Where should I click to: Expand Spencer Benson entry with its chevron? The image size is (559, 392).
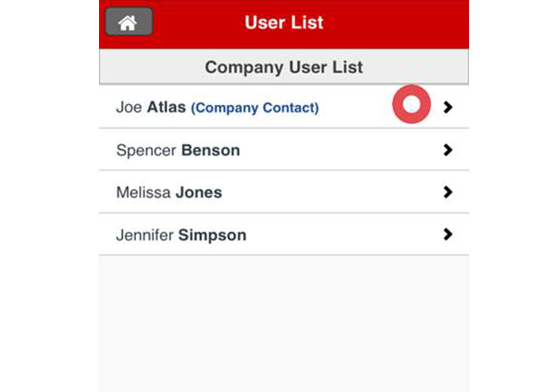tap(448, 150)
